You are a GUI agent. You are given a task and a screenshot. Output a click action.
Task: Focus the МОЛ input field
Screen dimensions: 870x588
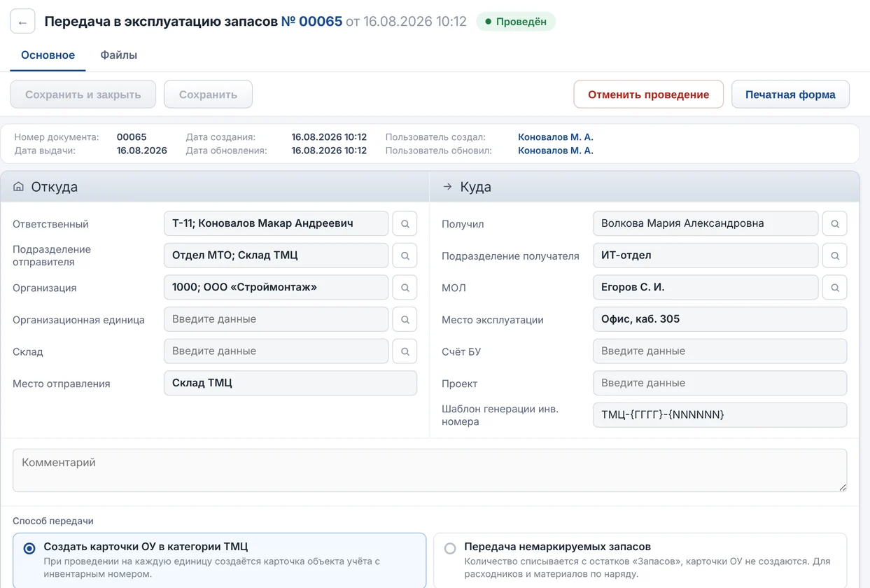706,288
